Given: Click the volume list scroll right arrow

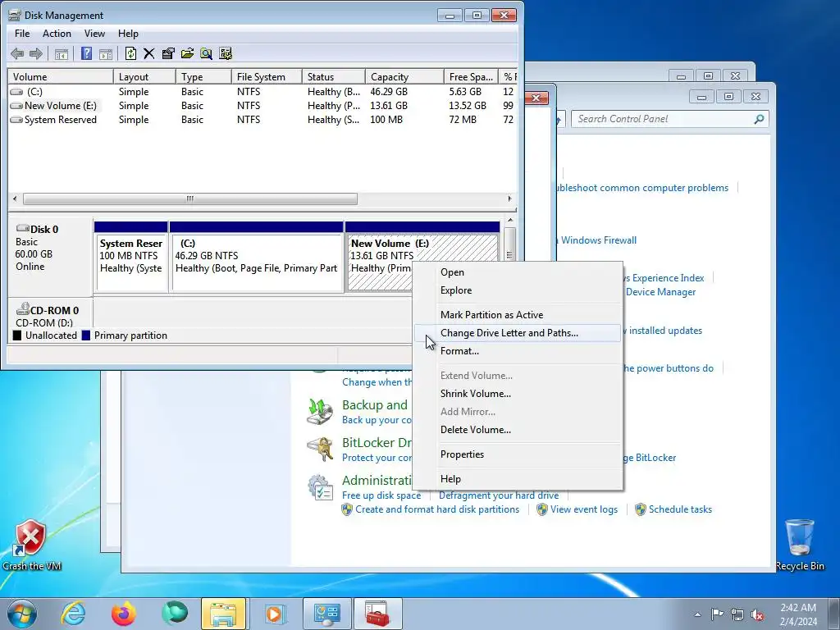Looking at the screenshot, I should point(509,199).
